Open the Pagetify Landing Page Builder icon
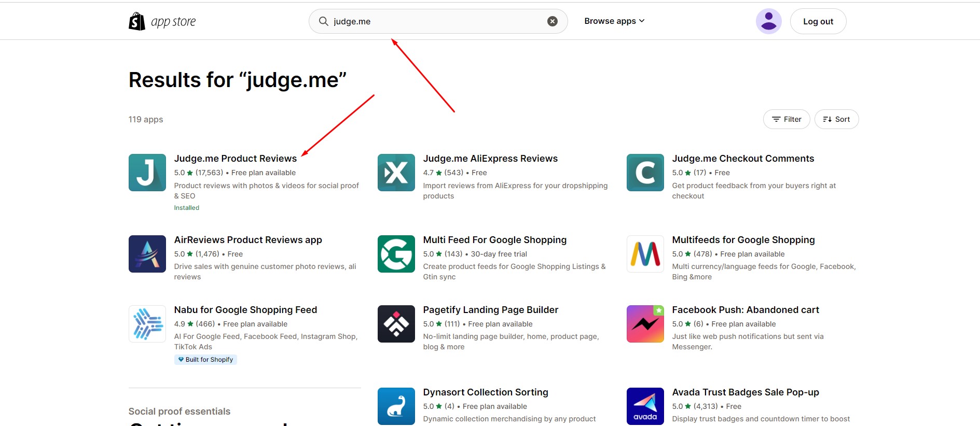980x426 pixels. 396,324
